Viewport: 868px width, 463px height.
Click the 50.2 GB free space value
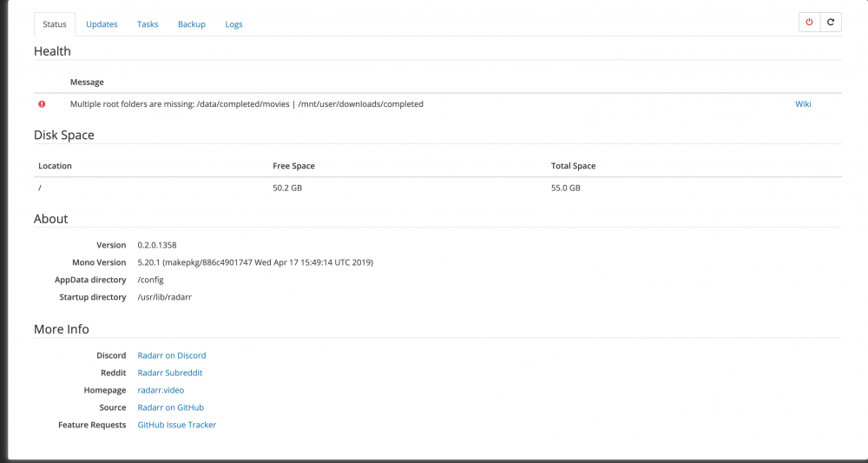(287, 189)
